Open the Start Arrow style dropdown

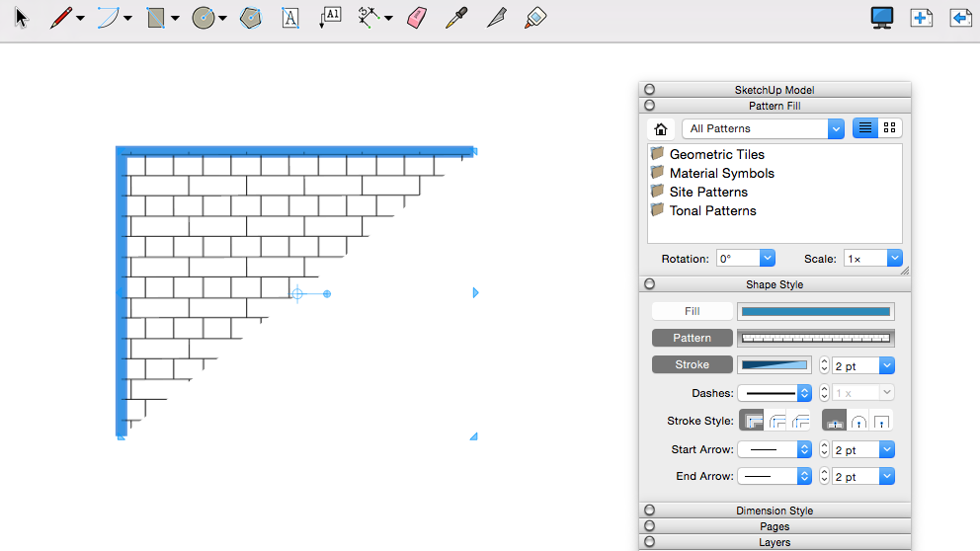pyautogui.click(x=775, y=449)
